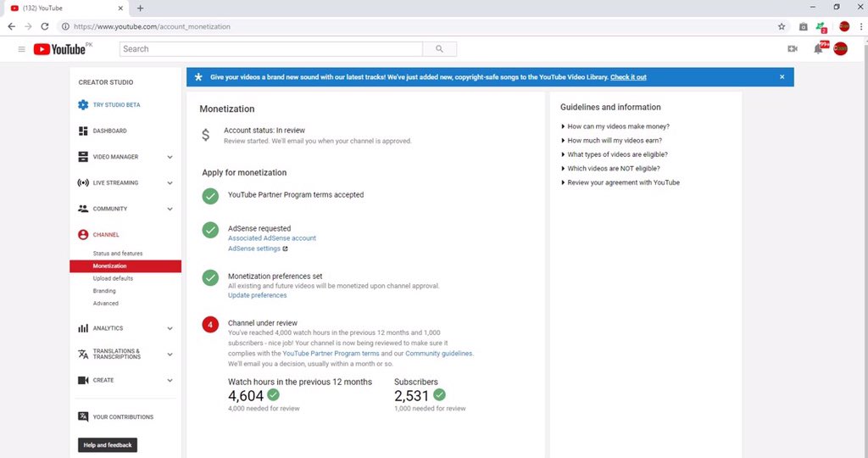
Task: Focus the YouTube search field
Action: [x=271, y=49]
